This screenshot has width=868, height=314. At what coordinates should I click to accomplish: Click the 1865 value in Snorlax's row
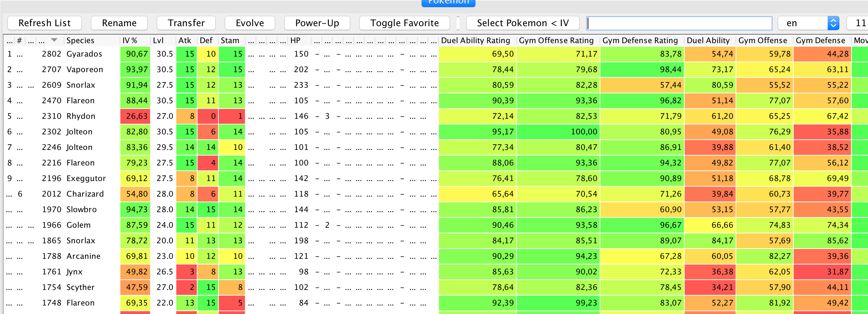tap(52, 240)
